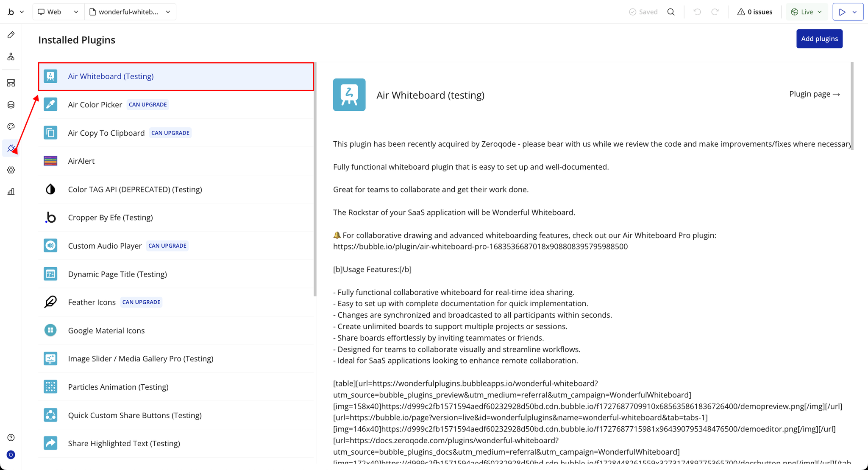Open the Design tab pencil icon

coord(11,35)
